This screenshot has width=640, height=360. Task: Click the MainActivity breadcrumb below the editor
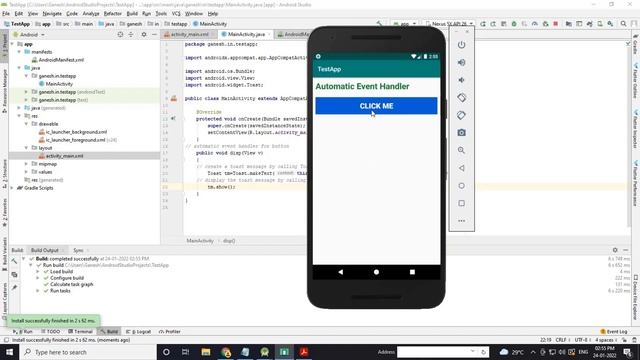click(x=200, y=241)
